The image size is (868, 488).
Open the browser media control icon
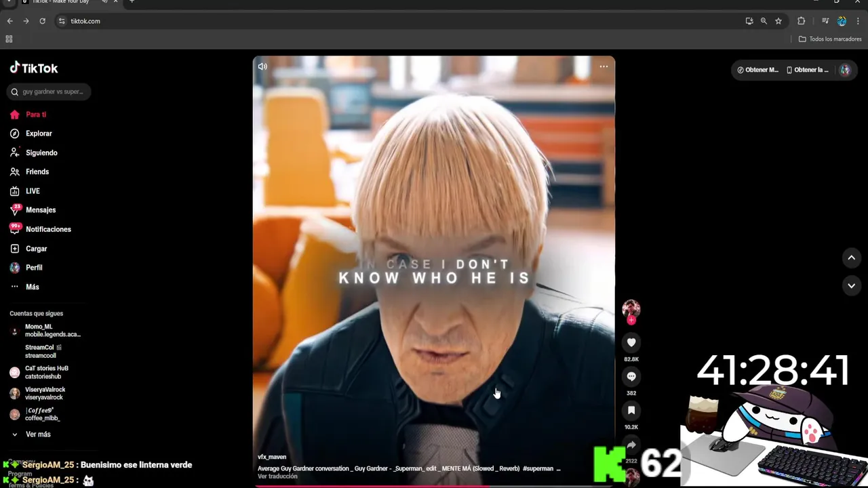coord(825,21)
